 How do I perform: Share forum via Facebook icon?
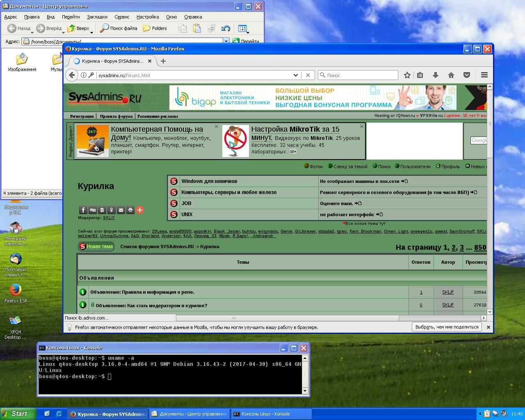click(83, 210)
